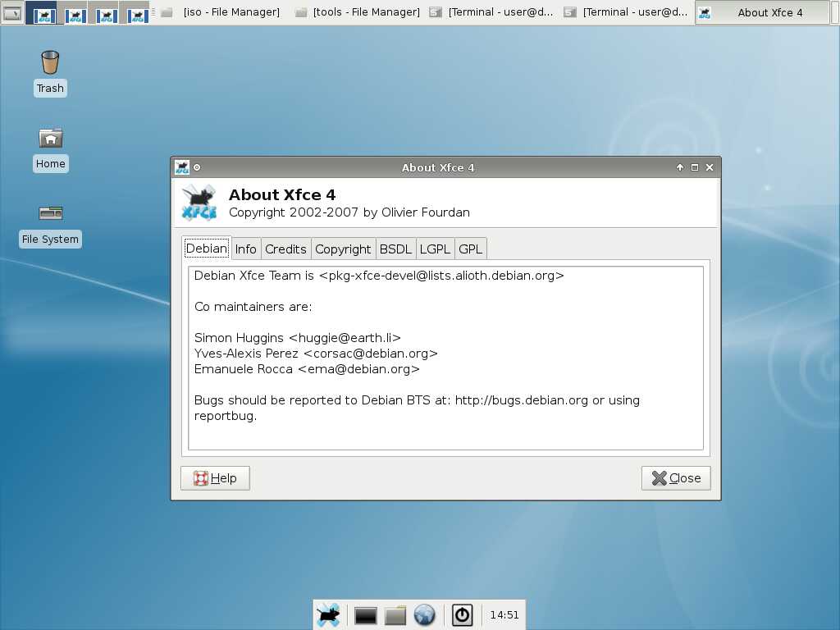The width and height of the screenshot is (840, 630).
Task: Switch to the fourth workspace in pager
Action: tap(134, 12)
